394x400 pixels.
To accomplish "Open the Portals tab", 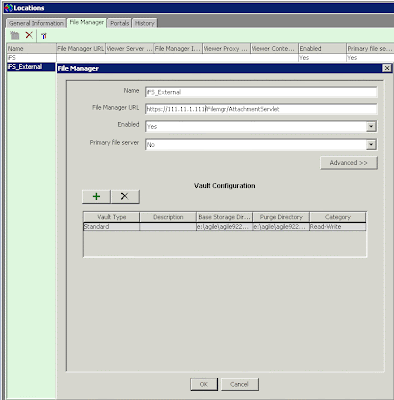I will 119,23.
